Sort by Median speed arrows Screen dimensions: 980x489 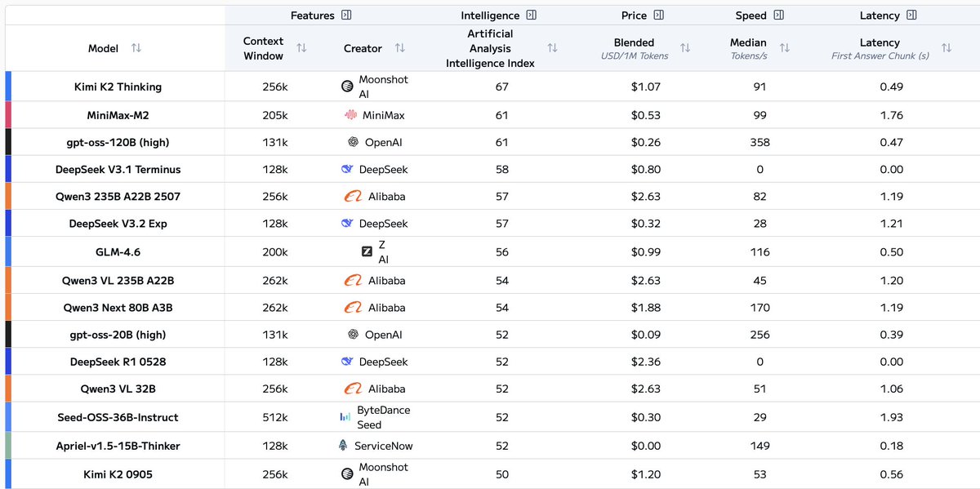coord(784,48)
